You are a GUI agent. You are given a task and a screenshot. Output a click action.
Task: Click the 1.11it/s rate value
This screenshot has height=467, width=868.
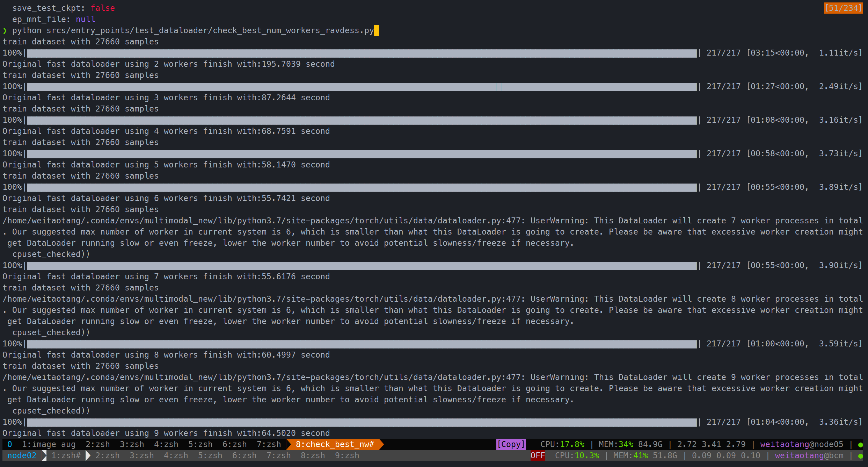point(838,53)
